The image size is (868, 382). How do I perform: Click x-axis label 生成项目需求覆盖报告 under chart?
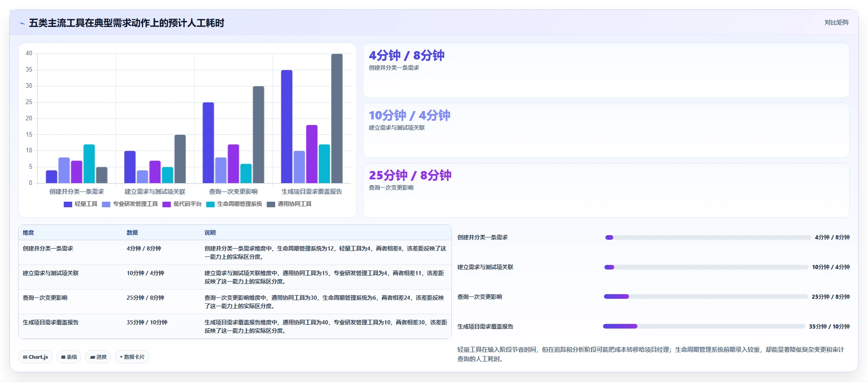(311, 191)
